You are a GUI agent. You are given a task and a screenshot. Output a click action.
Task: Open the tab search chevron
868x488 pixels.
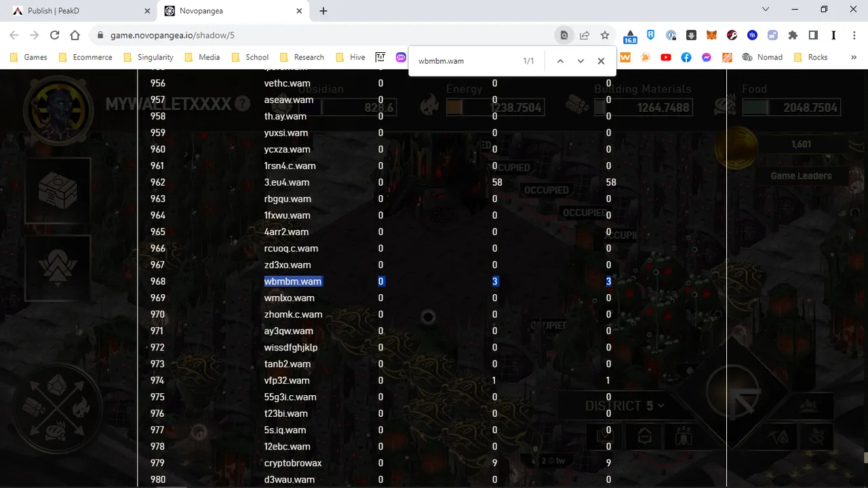pyautogui.click(x=766, y=9)
